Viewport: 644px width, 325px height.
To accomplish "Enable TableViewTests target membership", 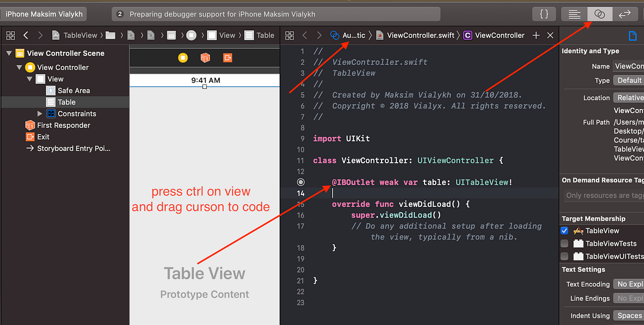I will pos(564,243).
